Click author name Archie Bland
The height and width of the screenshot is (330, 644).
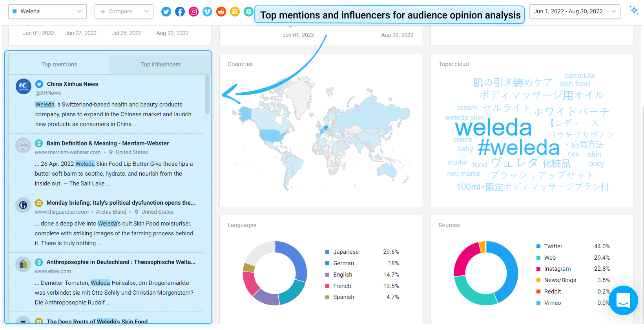(x=111, y=212)
